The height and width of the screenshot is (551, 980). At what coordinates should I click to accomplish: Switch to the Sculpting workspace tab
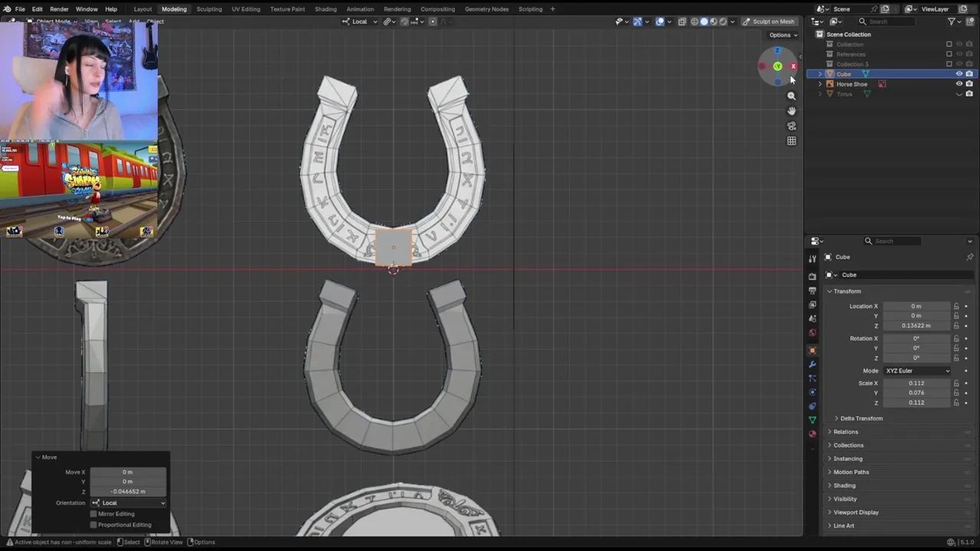[209, 9]
